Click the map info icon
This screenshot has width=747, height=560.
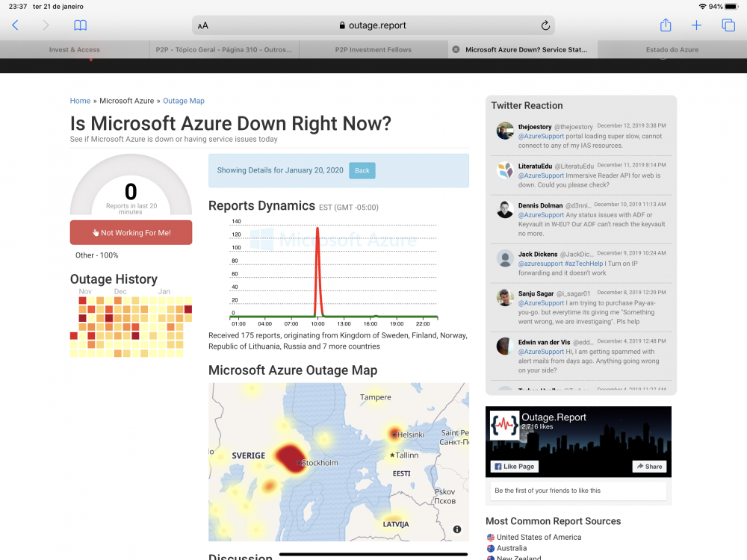456,529
